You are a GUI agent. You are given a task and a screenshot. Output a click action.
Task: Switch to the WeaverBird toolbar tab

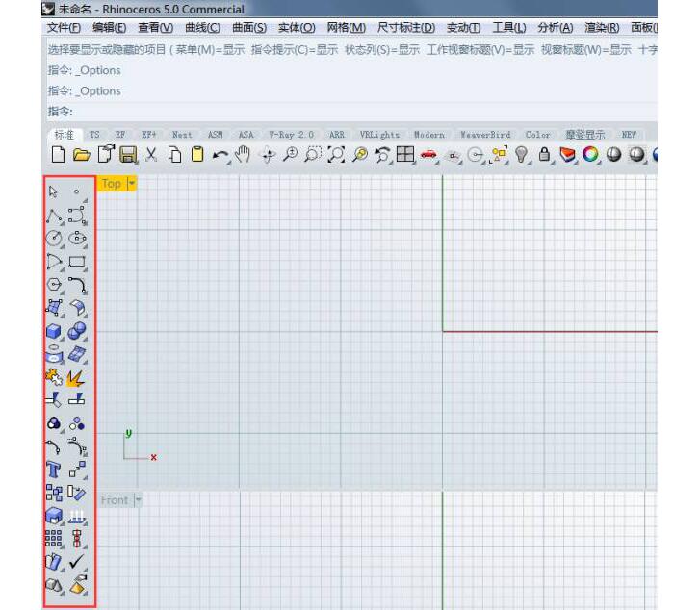click(x=485, y=135)
